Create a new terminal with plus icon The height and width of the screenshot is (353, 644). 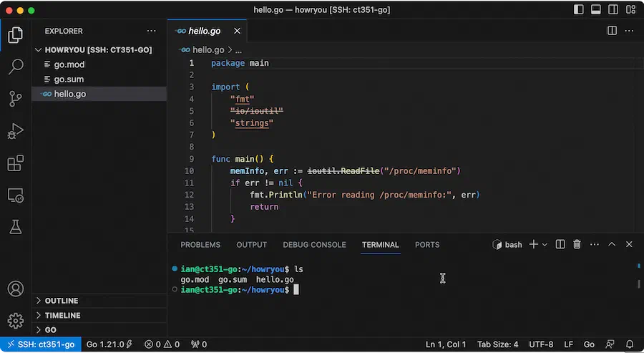click(x=533, y=244)
